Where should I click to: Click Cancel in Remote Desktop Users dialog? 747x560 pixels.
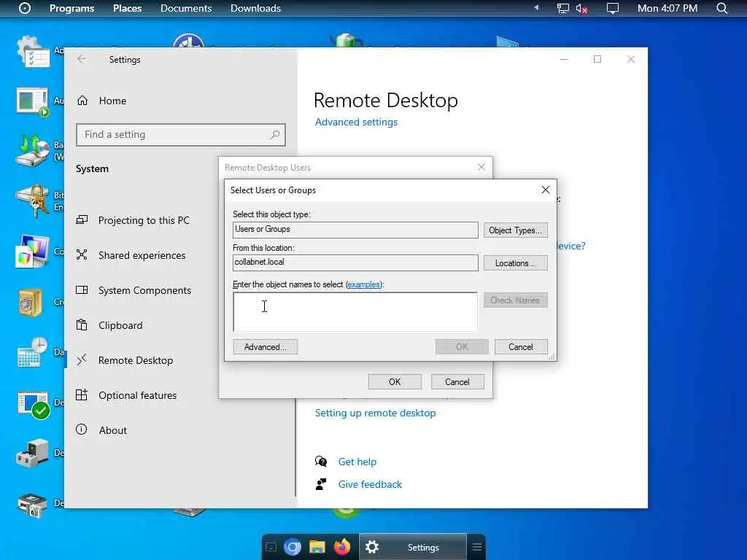coord(457,382)
